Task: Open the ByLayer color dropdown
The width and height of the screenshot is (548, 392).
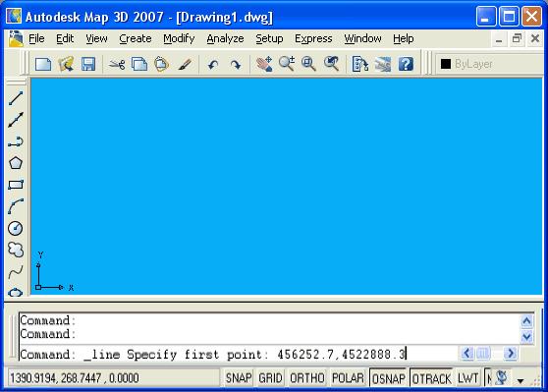Action: 489,64
